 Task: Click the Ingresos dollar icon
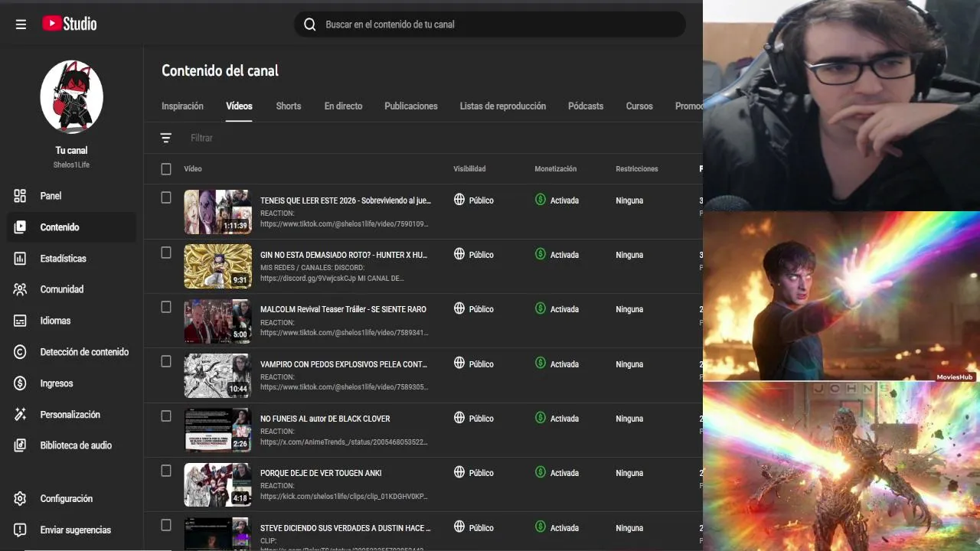[20, 383]
